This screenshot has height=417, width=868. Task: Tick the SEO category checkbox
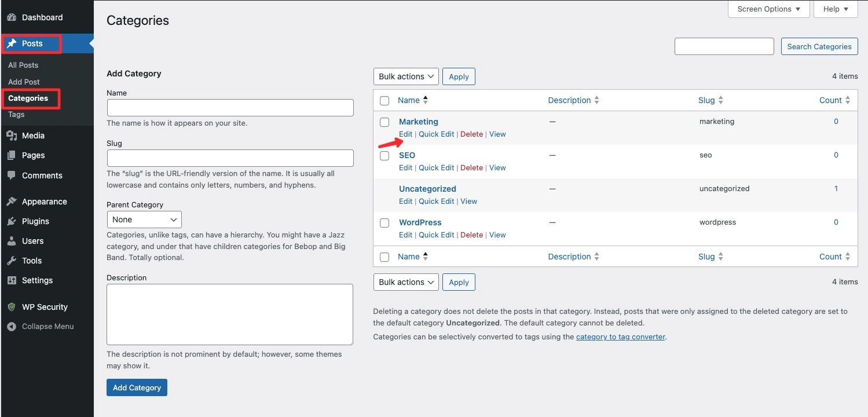click(384, 156)
